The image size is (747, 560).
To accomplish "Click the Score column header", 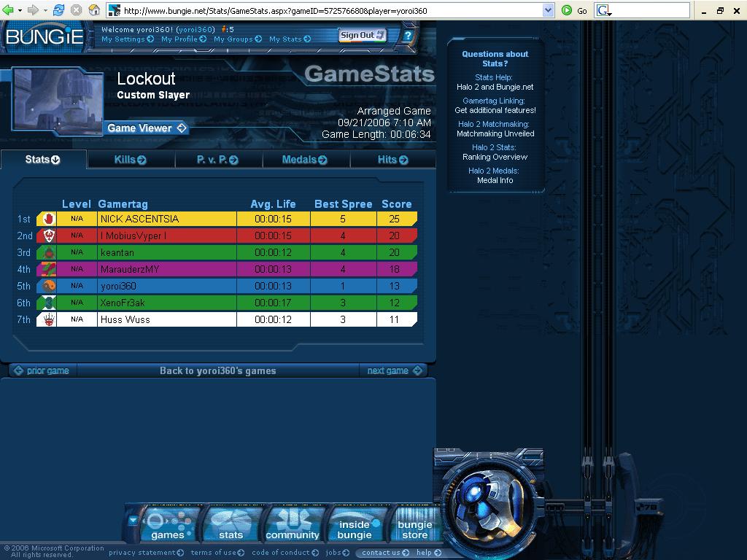I will (396, 204).
